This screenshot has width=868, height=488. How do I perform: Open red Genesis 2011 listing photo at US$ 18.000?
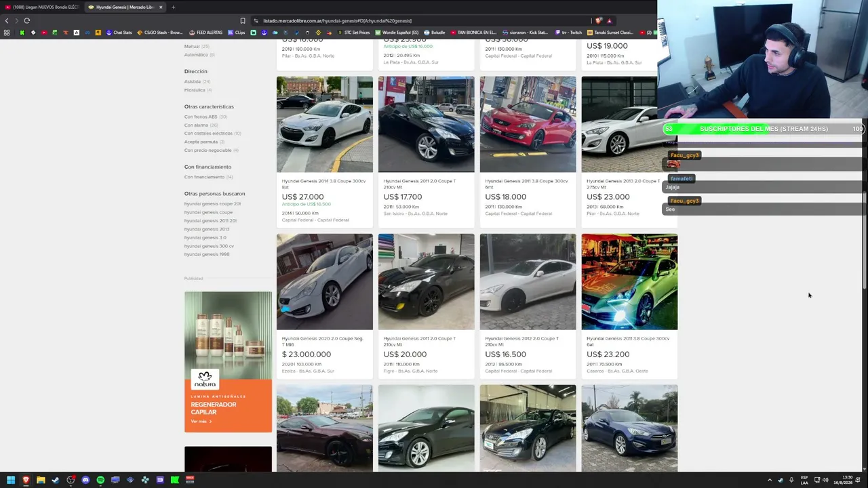(x=528, y=124)
